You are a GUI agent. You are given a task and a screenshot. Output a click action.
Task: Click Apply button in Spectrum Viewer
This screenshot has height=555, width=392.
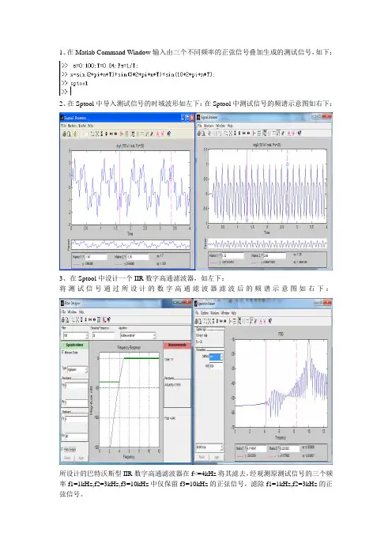217,457
